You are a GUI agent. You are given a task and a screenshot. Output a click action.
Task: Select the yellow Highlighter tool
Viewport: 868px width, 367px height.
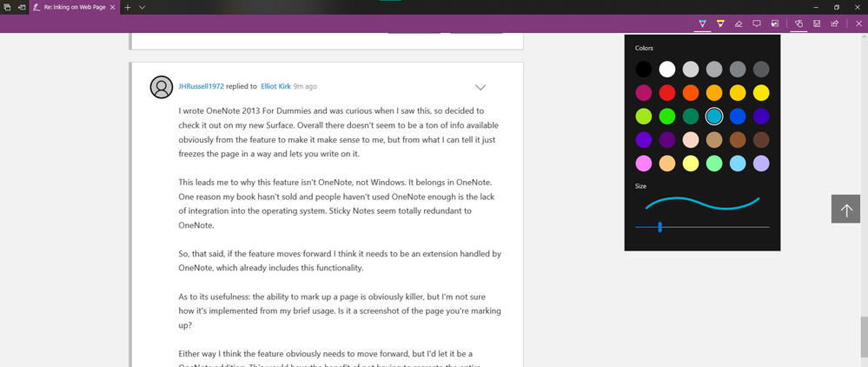click(x=719, y=23)
